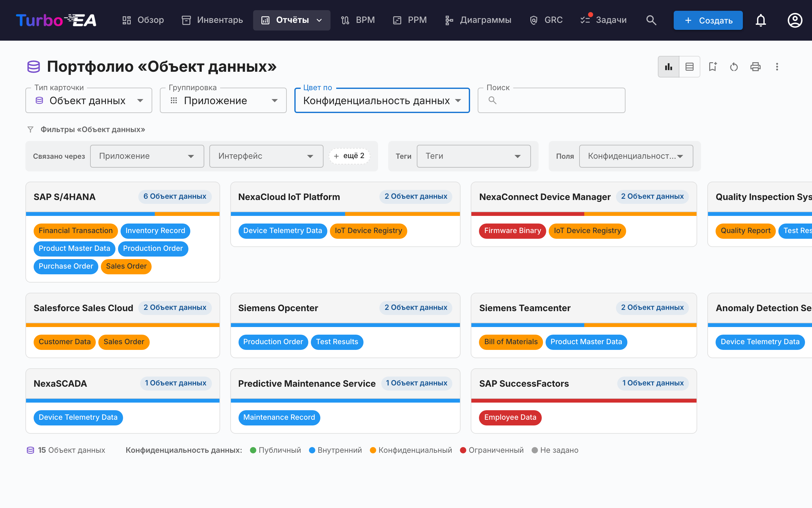812x508 pixels.
Task: Switch to table list view icon
Action: [x=690, y=67]
